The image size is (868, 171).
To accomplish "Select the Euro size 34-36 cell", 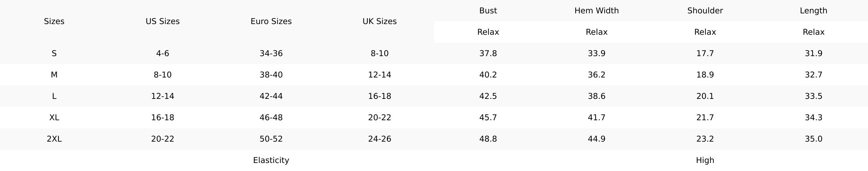I will point(271,53).
